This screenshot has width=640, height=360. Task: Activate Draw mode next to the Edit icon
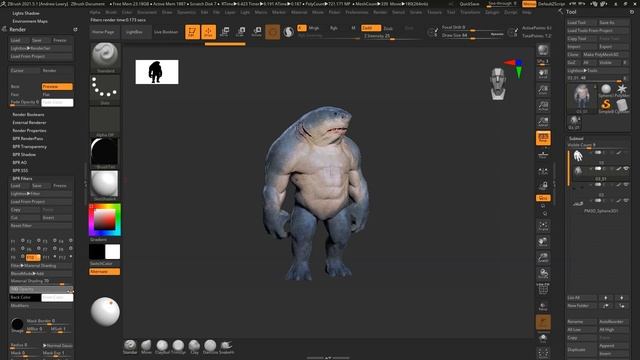(209, 32)
